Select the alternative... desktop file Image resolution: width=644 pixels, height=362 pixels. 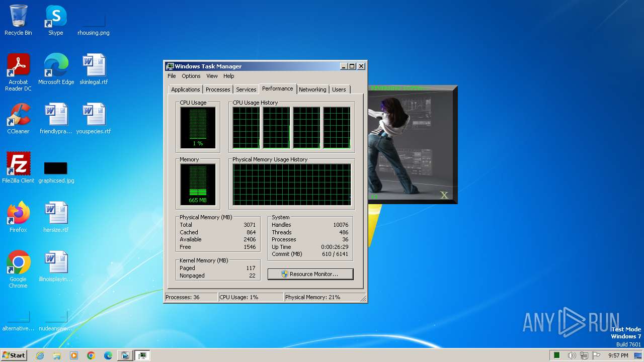pyautogui.click(x=18, y=322)
